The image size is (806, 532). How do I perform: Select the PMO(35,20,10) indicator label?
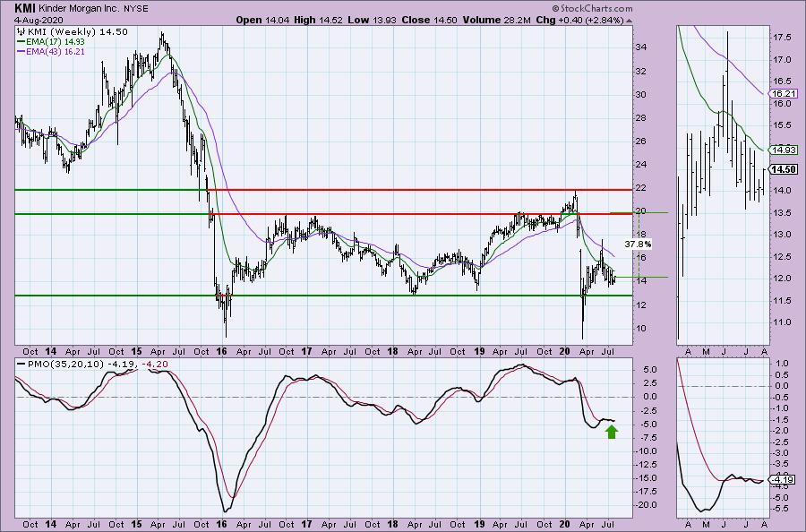[x=66, y=365]
